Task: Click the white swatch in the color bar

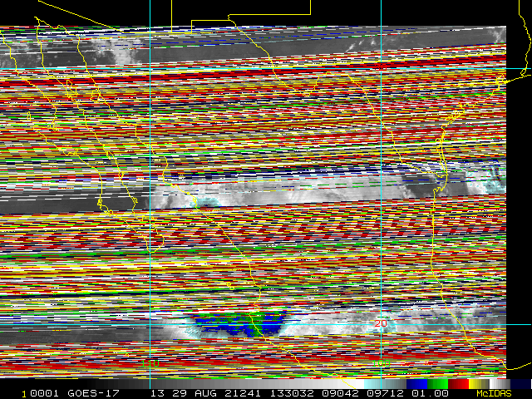Action: pos(499,383)
